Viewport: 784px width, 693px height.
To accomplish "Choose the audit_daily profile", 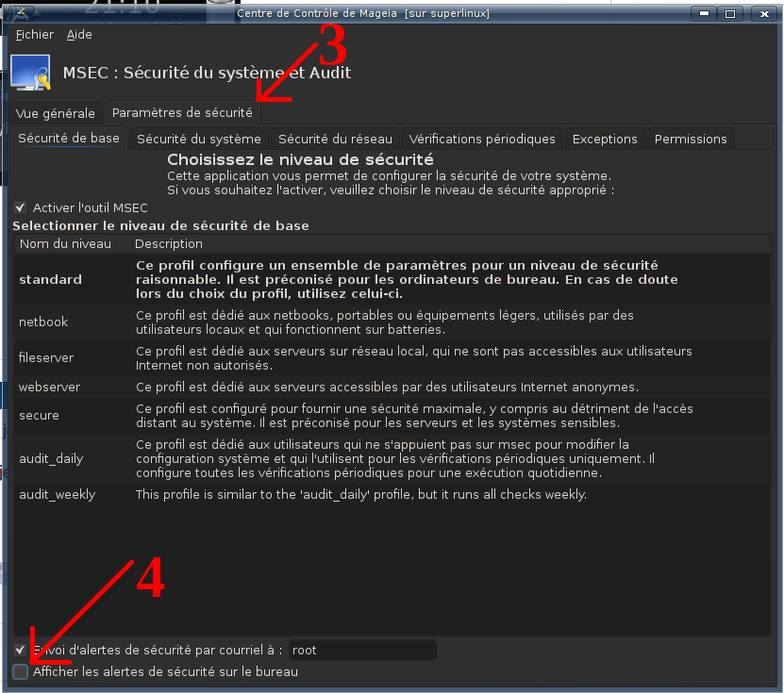I will tap(392, 458).
